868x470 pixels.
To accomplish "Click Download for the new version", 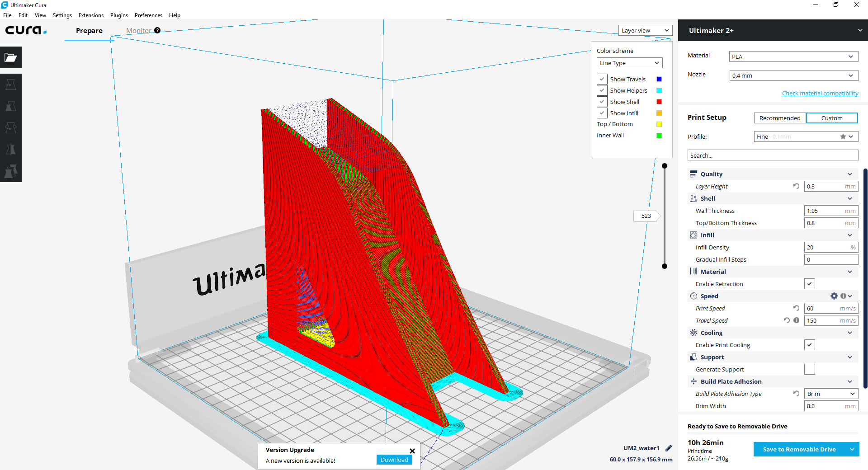I will 394,460.
